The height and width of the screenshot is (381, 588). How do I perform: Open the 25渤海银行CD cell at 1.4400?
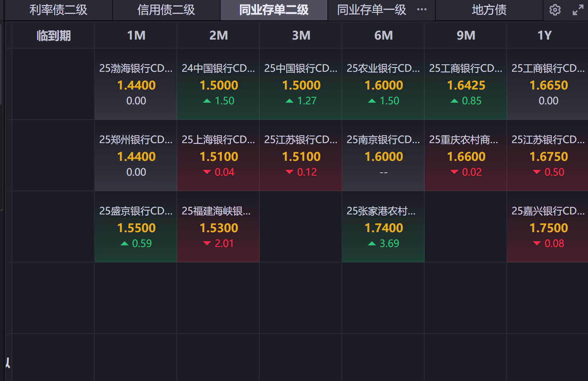point(136,85)
